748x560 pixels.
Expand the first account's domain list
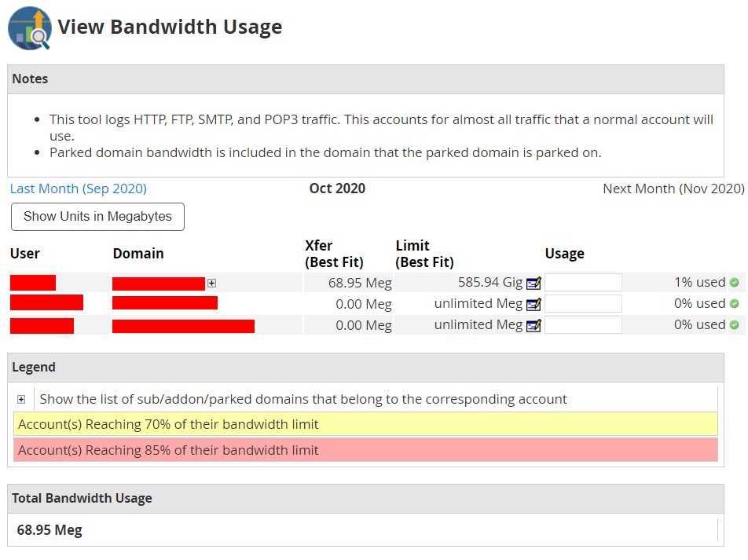(x=212, y=283)
